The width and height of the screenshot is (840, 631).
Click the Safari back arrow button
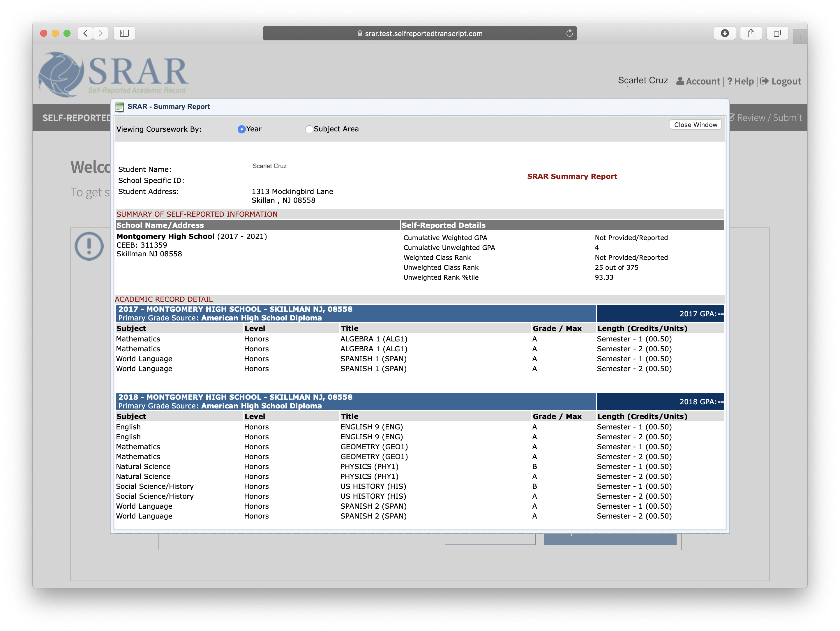tap(85, 34)
